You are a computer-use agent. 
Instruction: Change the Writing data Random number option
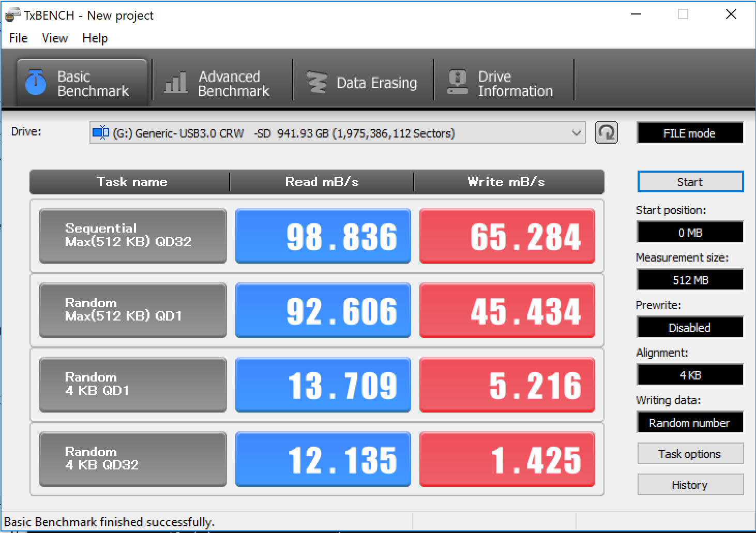point(690,423)
